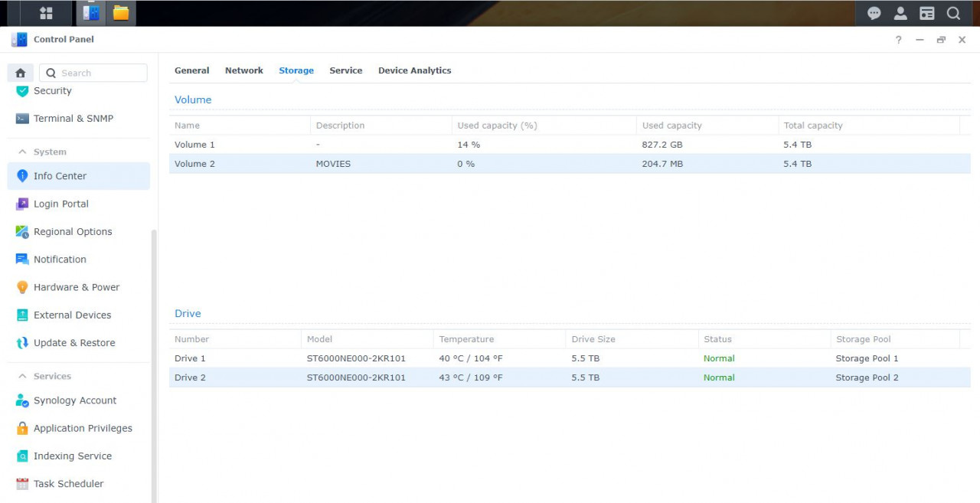Sort drives by Storage Pool header
Viewport: 980px width, 503px height.
pyautogui.click(x=895, y=339)
